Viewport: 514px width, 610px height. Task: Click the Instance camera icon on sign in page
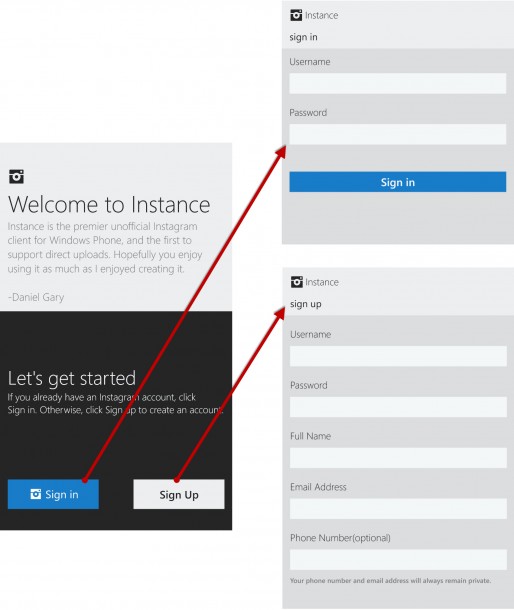(x=296, y=15)
